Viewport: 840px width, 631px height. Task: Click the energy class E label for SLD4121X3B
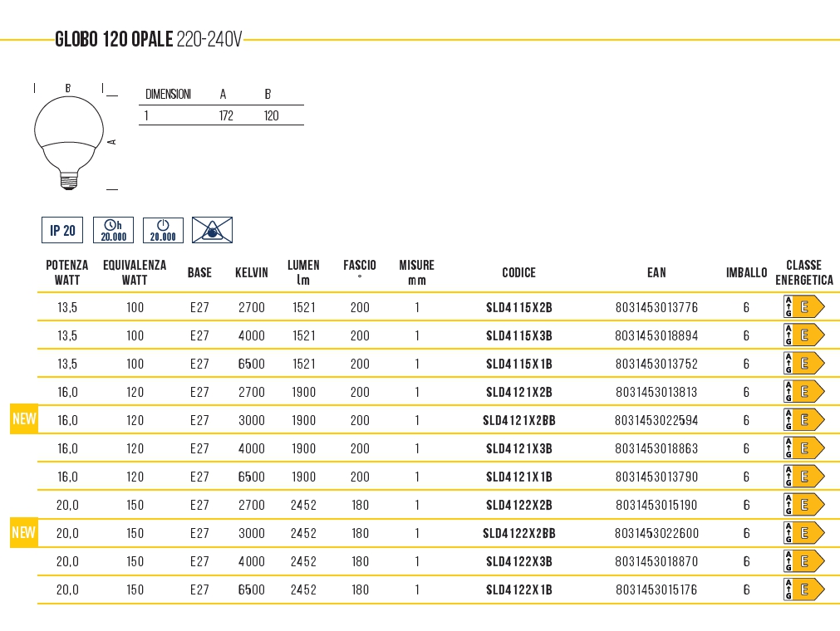803,448
